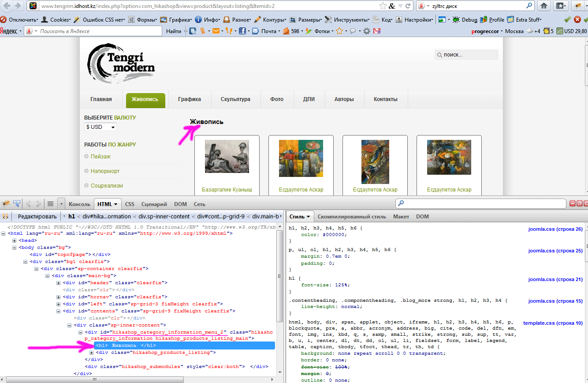Viewport: 588px width, 383px height.
Task: Click the Графика navigation menu item
Action: [x=190, y=99]
